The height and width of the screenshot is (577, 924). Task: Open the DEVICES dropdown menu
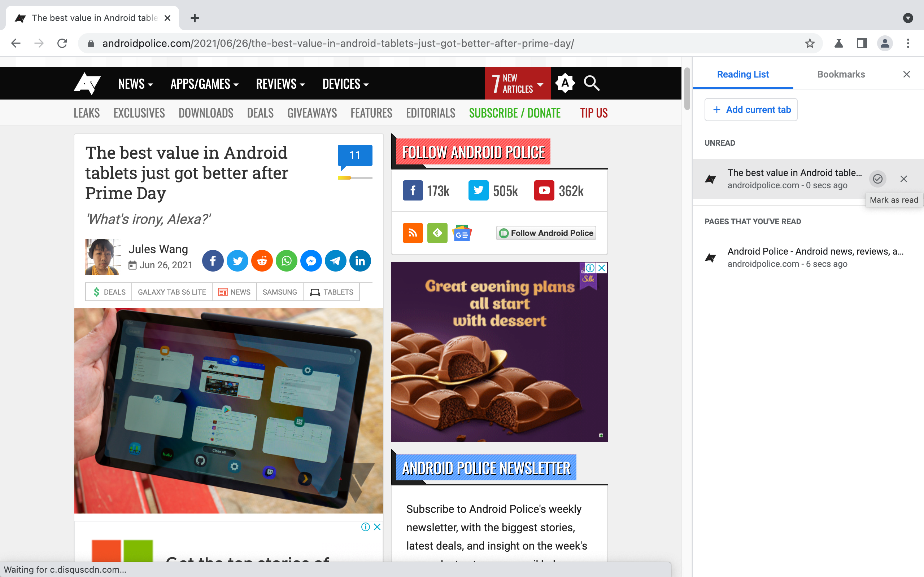pyautogui.click(x=344, y=84)
